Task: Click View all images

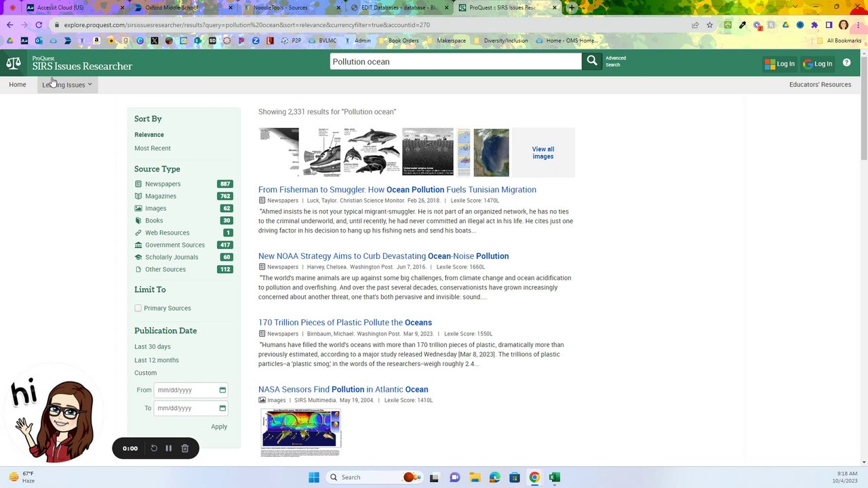Action: [543, 152]
